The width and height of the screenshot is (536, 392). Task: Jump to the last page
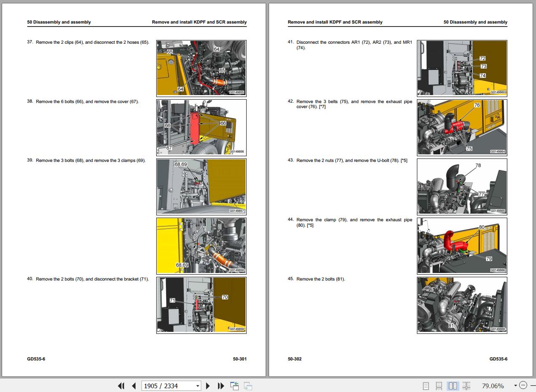[221, 386]
